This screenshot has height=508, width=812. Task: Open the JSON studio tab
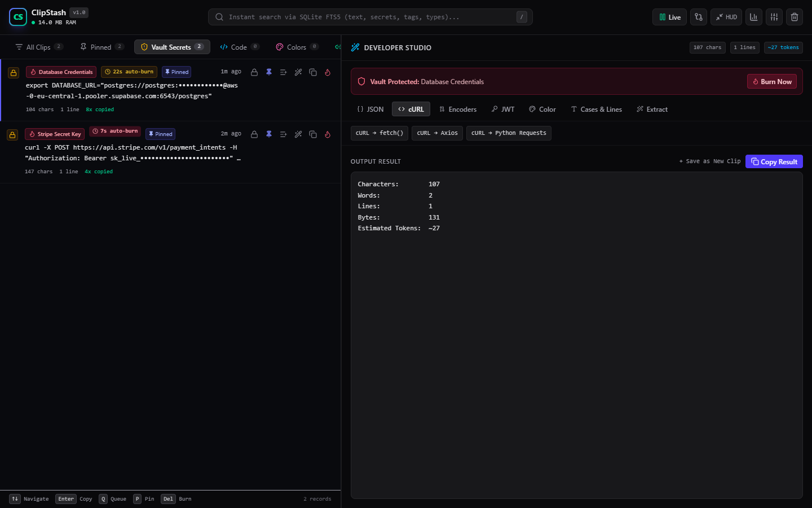pos(370,109)
